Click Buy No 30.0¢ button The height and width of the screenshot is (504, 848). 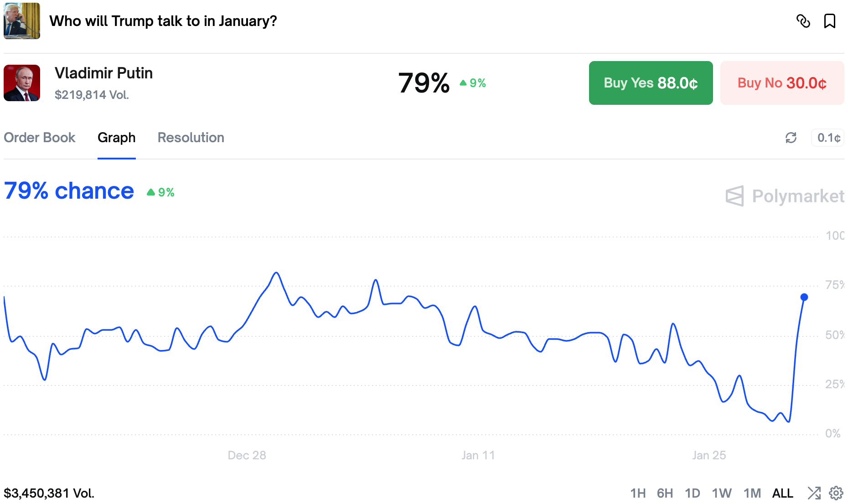782,83
